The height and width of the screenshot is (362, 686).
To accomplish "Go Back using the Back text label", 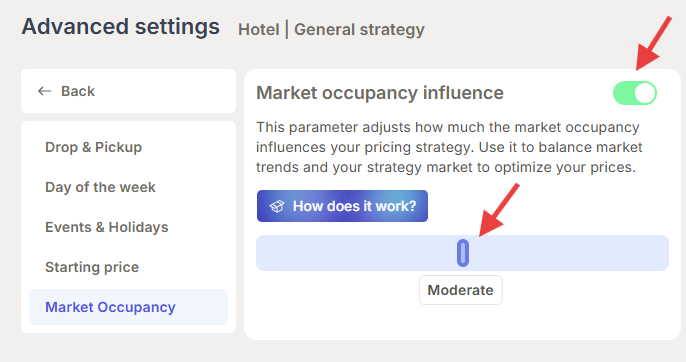I will 78,91.
